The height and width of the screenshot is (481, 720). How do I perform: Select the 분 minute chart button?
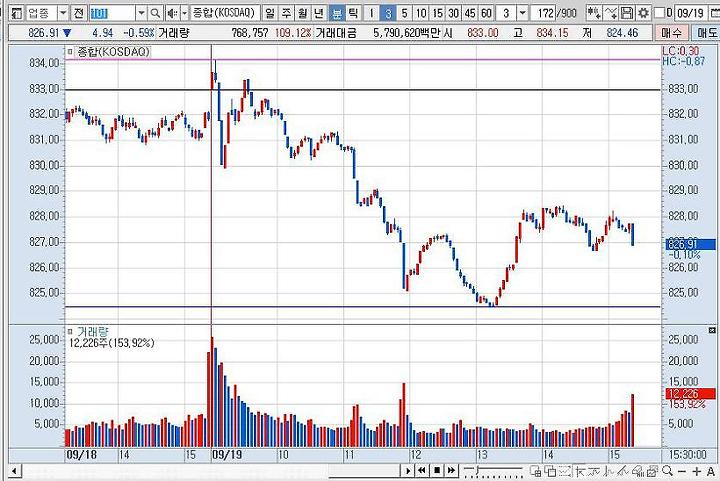(x=337, y=13)
